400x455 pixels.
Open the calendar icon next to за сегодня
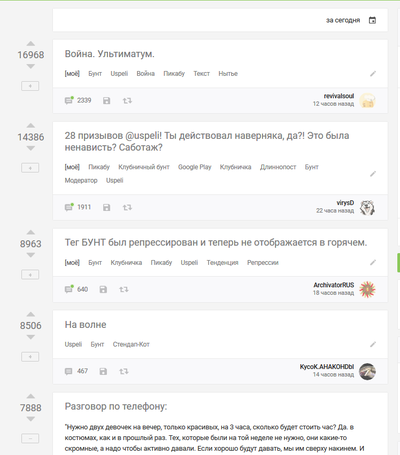click(372, 20)
